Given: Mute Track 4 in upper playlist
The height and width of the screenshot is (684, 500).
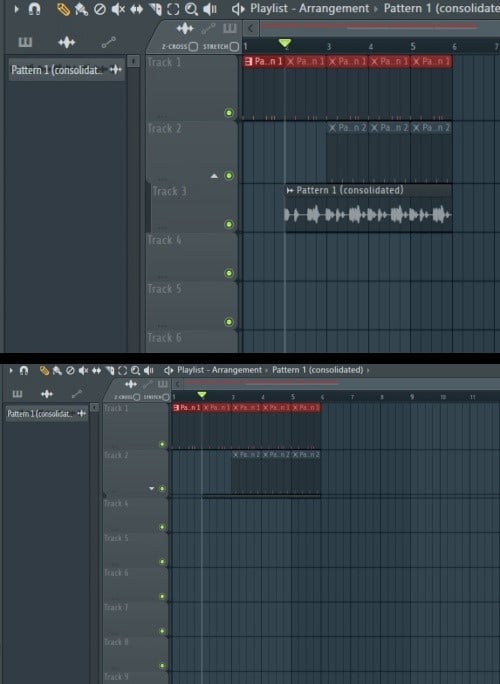Looking at the screenshot, I should click(x=229, y=273).
